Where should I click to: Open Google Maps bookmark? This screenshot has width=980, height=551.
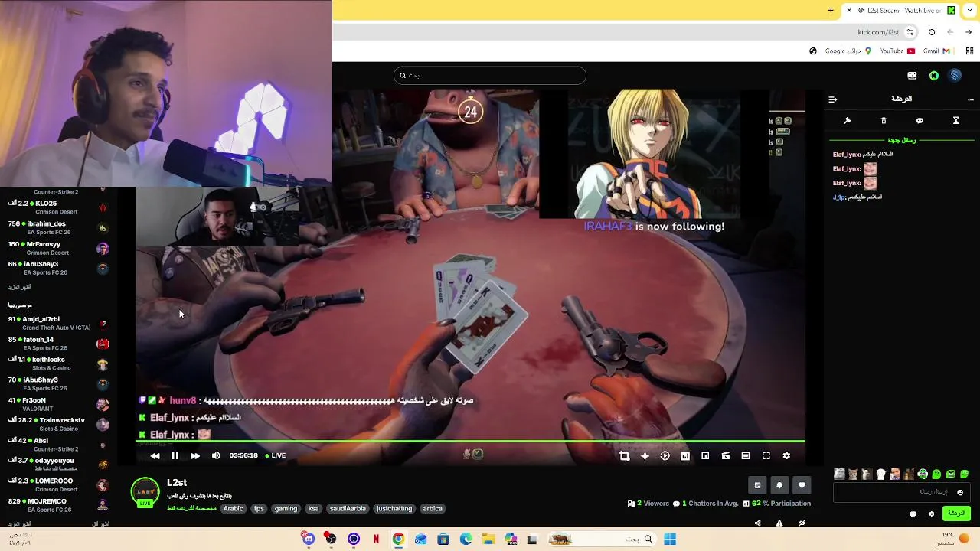point(848,51)
